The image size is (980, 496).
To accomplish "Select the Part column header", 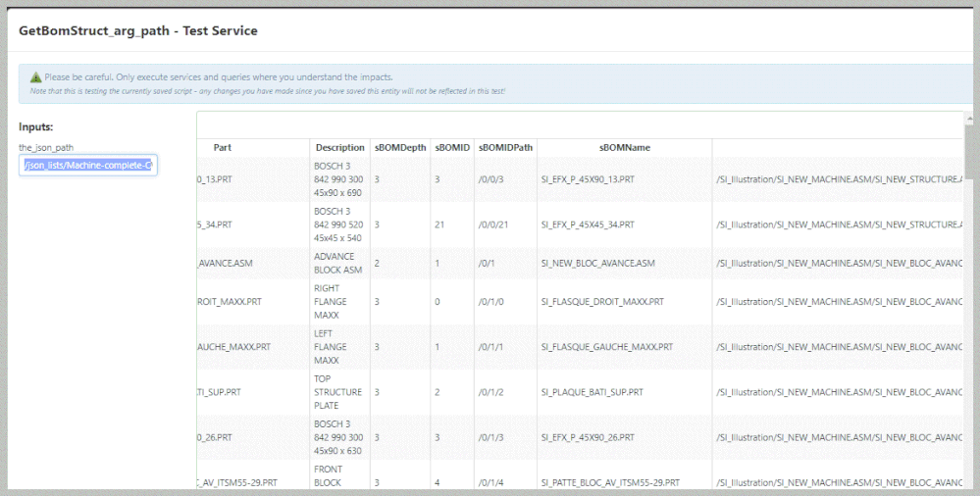I will tap(222, 147).
